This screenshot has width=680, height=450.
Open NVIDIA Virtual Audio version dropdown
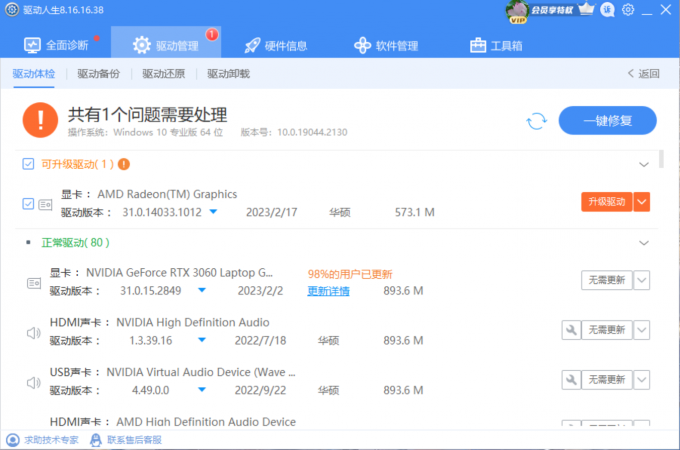pyautogui.click(x=202, y=390)
